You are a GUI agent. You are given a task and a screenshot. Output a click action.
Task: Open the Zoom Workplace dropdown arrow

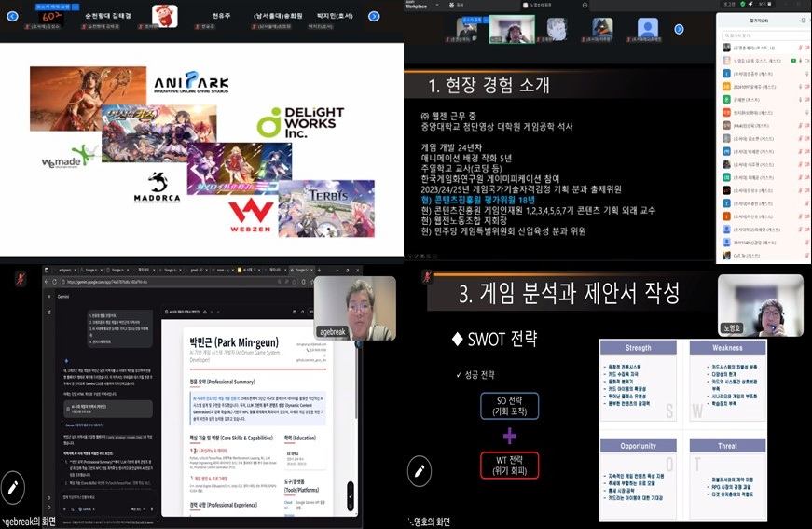point(438,5)
